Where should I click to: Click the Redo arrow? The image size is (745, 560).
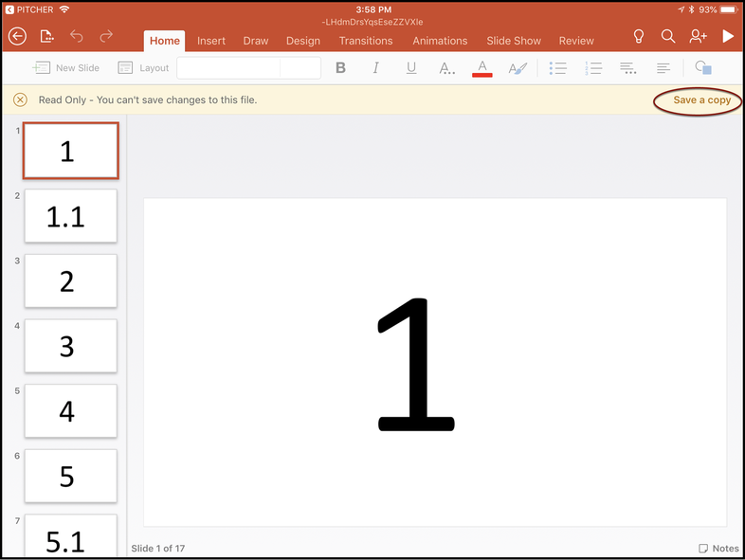point(106,37)
